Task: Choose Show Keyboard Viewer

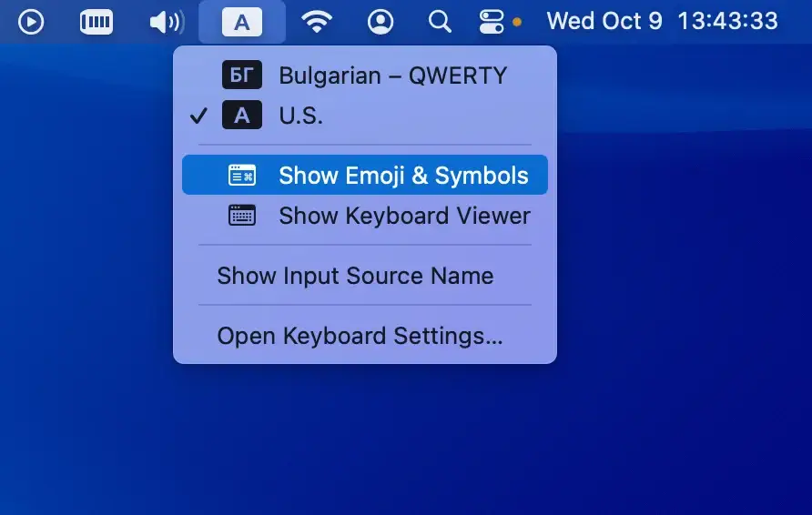Action: [x=404, y=216]
